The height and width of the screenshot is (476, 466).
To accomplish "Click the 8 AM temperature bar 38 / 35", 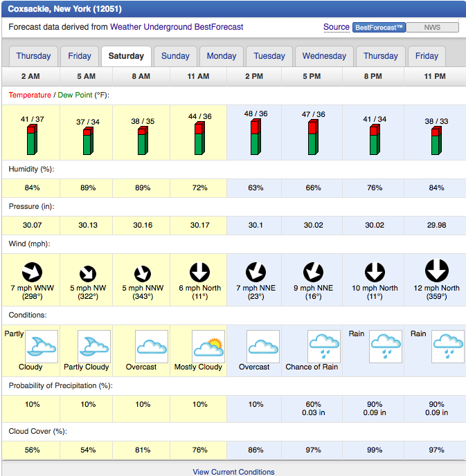I will [143, 140].
